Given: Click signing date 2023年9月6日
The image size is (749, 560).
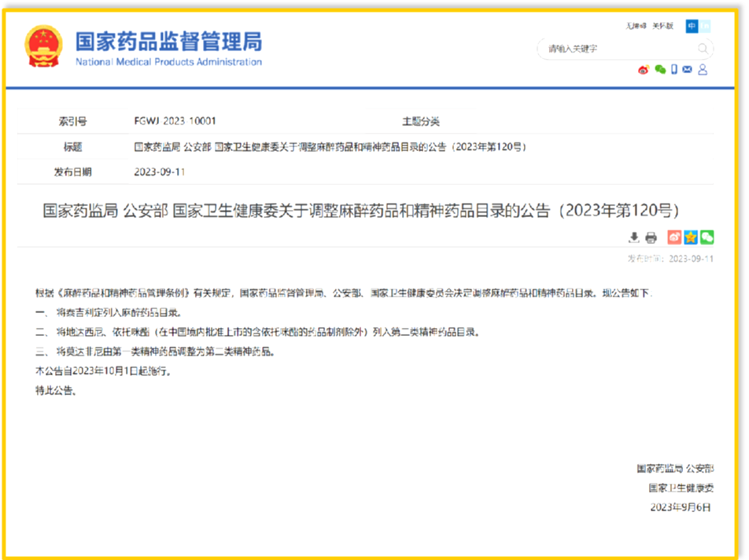Looking at the screenshot, I should pyautogui.click(x=681, y=507).
